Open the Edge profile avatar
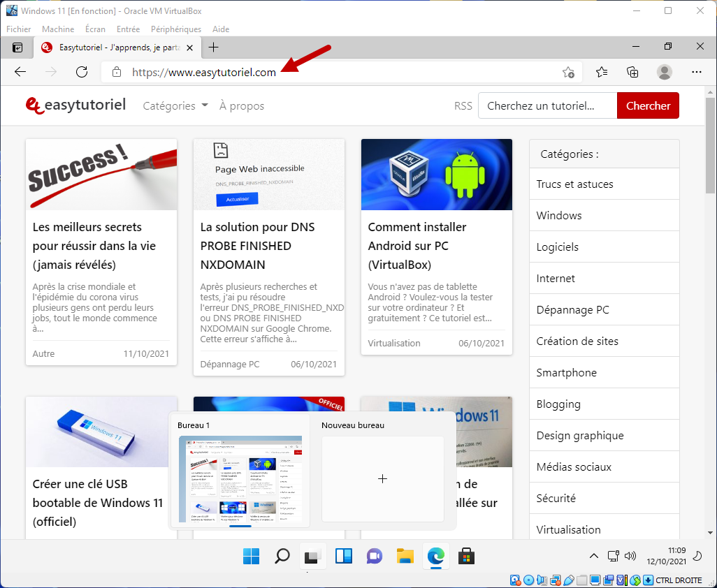 pyautogui.click(x=665, y=72)
